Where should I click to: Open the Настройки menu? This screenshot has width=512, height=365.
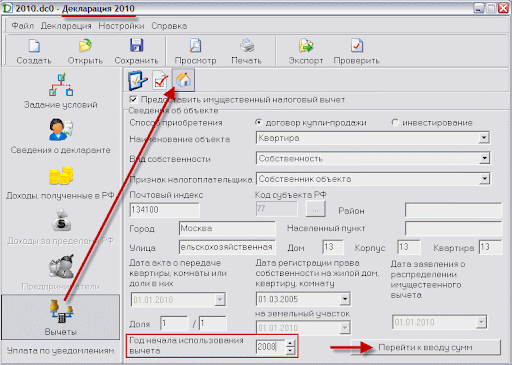tap(121, 26)
